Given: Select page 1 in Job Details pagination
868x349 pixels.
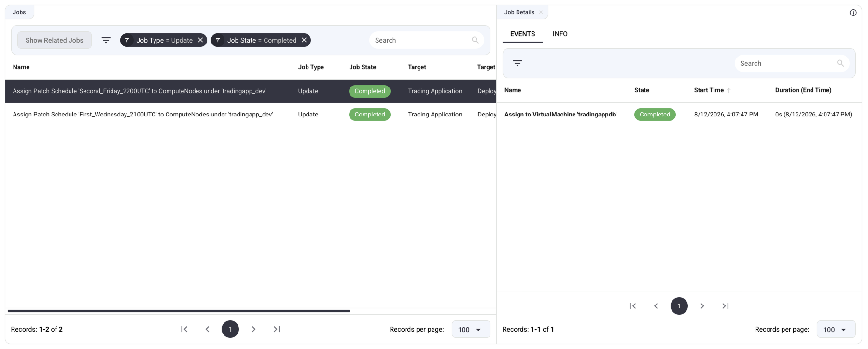Looking at the screenshot, I should coord(679,306).
